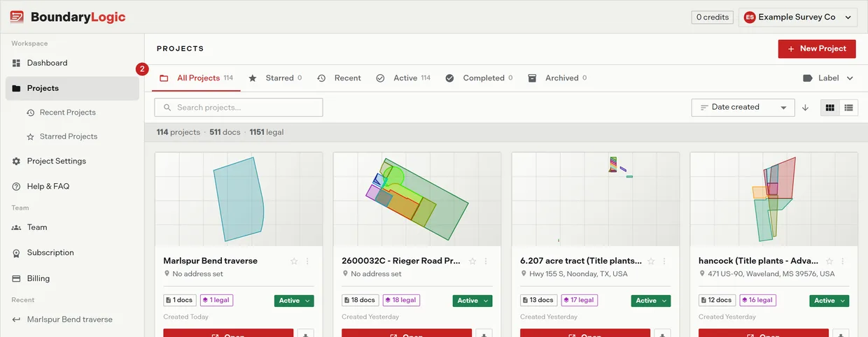
Task: Click the 12 docs badge
Action: point(717,301)
